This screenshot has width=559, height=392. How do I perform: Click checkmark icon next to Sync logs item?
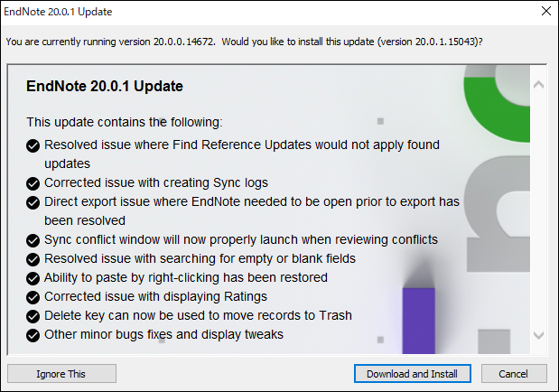[x=33, y=182]
